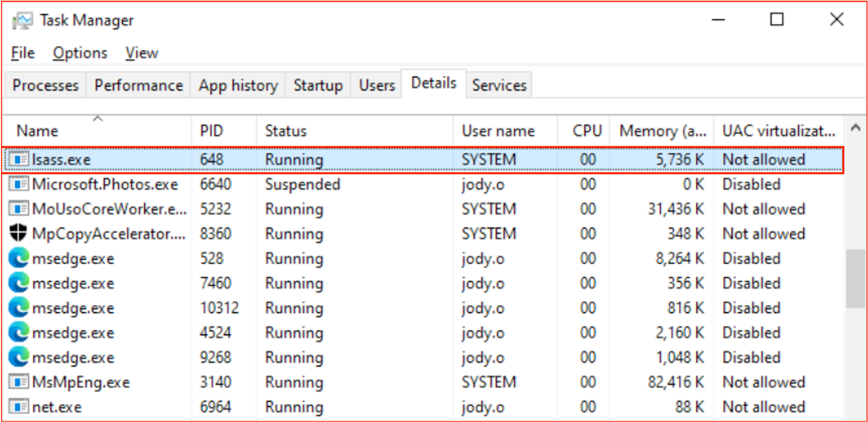
Task: Click memory value 5,736 K
Action: point(679,159)
